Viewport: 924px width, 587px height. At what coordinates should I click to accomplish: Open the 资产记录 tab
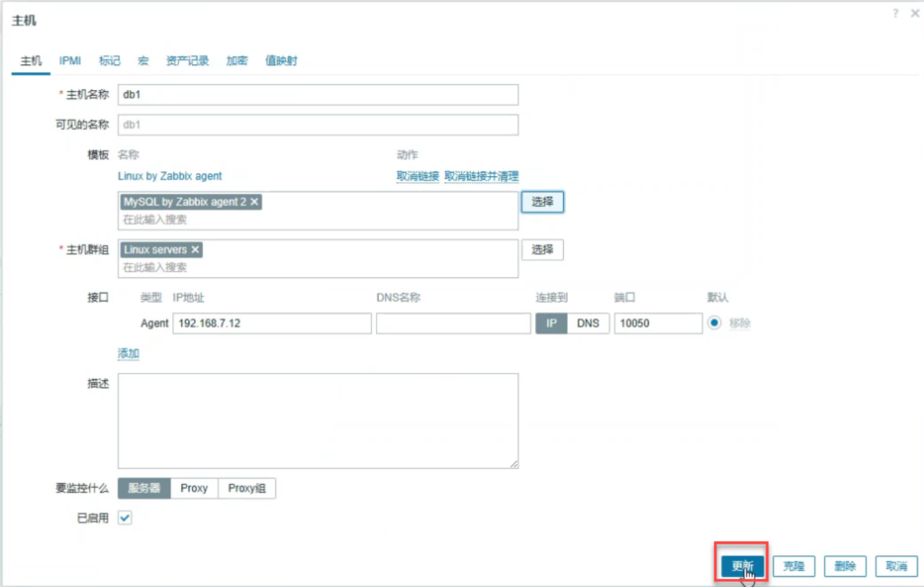pos(187,61)
